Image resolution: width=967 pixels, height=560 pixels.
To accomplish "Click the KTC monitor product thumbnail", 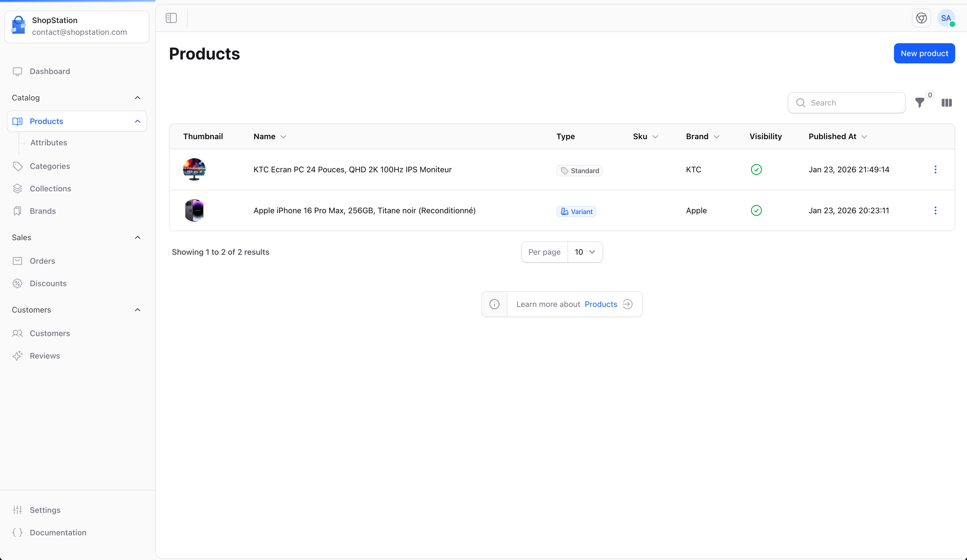I will click(x=194, y=169).
